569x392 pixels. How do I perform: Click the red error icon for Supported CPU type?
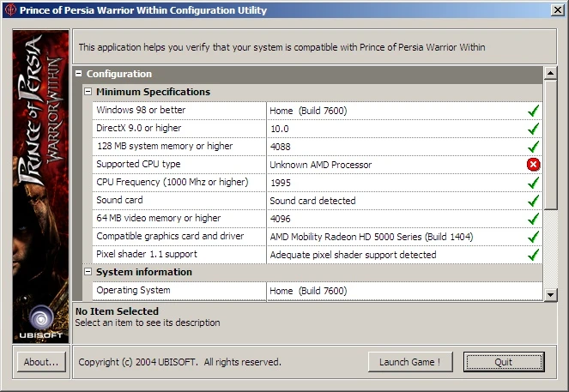(533, 165)
